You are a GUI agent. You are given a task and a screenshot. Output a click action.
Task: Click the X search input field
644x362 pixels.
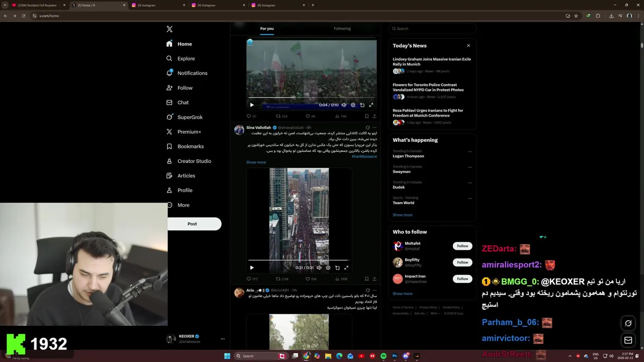click(x=432, y=29)
